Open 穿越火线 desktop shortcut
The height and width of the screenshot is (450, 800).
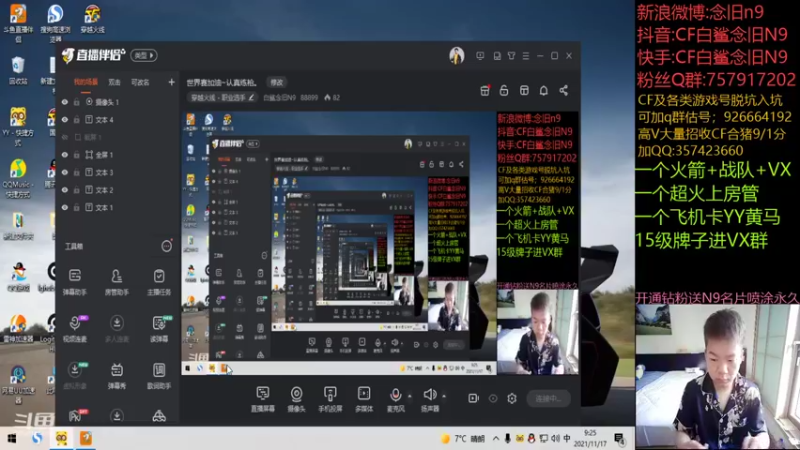[x=92, y=19]
